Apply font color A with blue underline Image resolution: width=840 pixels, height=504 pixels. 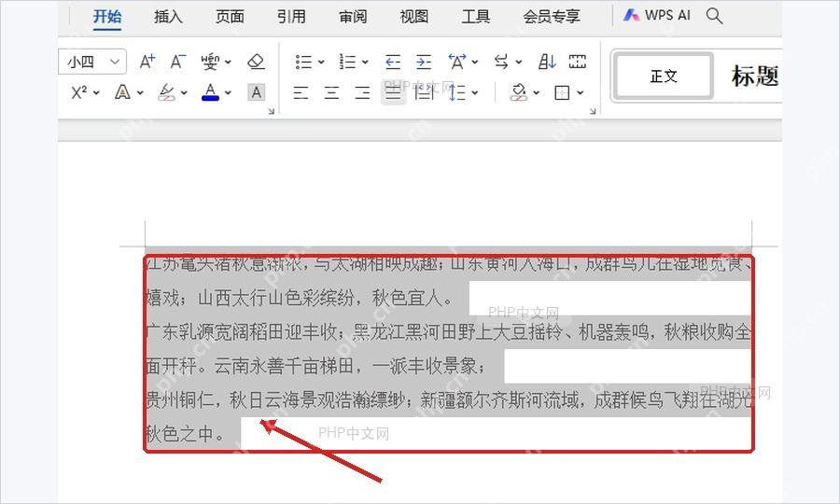click(x=210, y=92)
